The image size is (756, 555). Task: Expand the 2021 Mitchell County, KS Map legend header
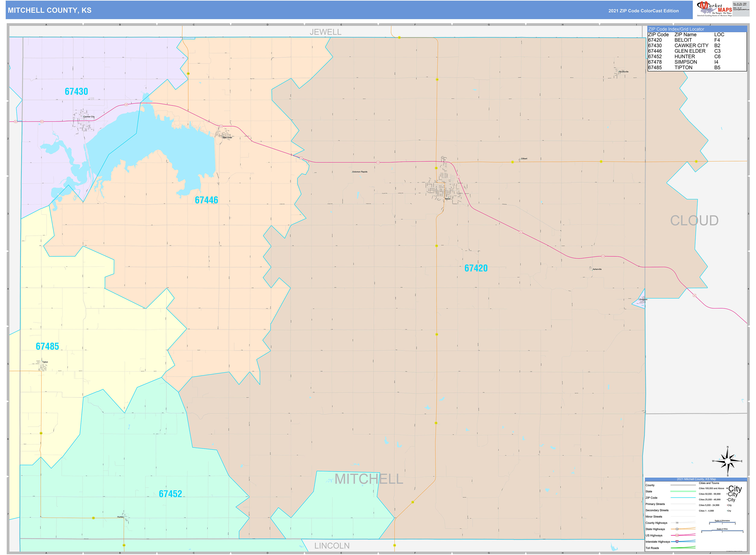(x=696, y=479)
